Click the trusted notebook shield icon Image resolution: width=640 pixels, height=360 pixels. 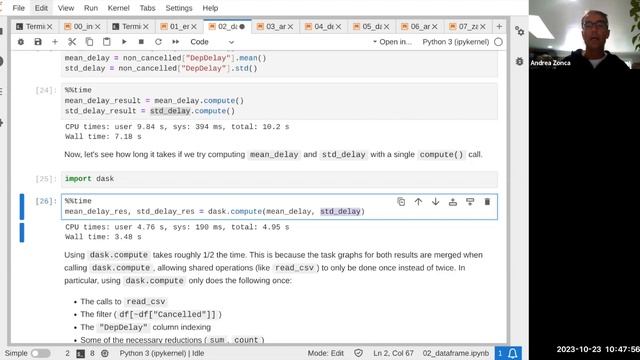[x=358, y=353]
